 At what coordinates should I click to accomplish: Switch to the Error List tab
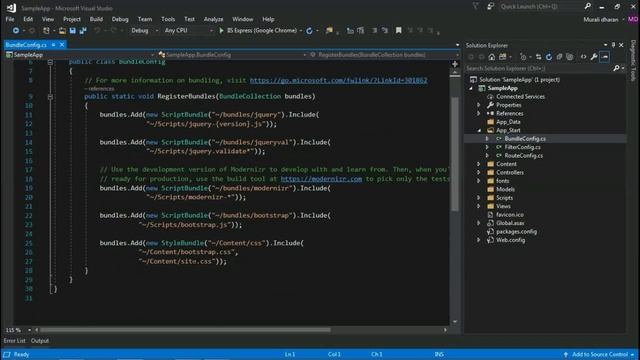(14, 340)
